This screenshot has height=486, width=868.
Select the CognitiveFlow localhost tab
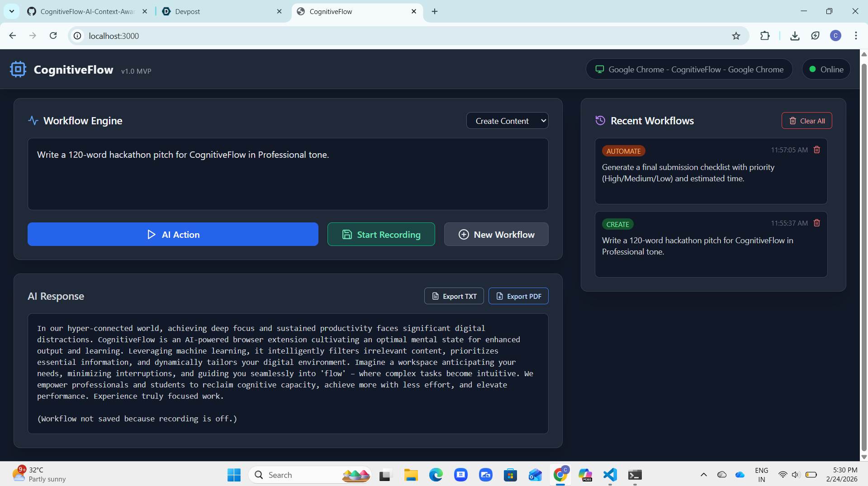point(357,11)
